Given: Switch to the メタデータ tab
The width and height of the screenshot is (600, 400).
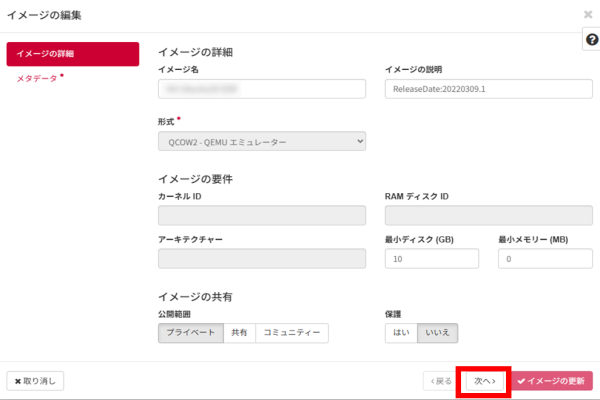Looking at the screenshot, I should 38,78.
